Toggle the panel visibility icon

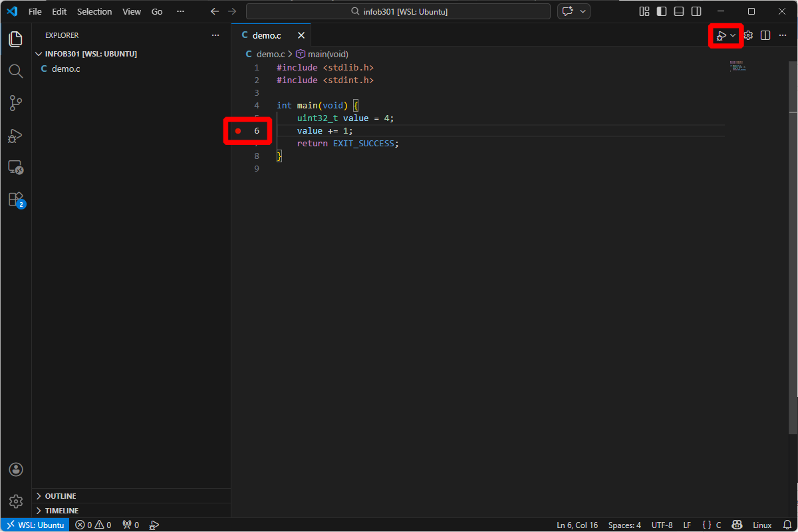coord(678,11)
